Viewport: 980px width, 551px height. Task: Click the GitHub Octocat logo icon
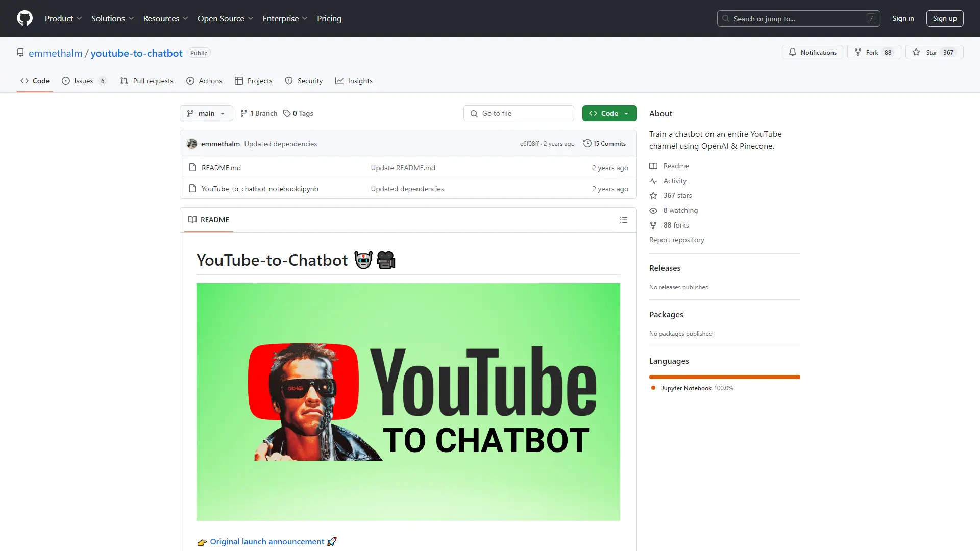pyautogui.click(x=24, y=18)
